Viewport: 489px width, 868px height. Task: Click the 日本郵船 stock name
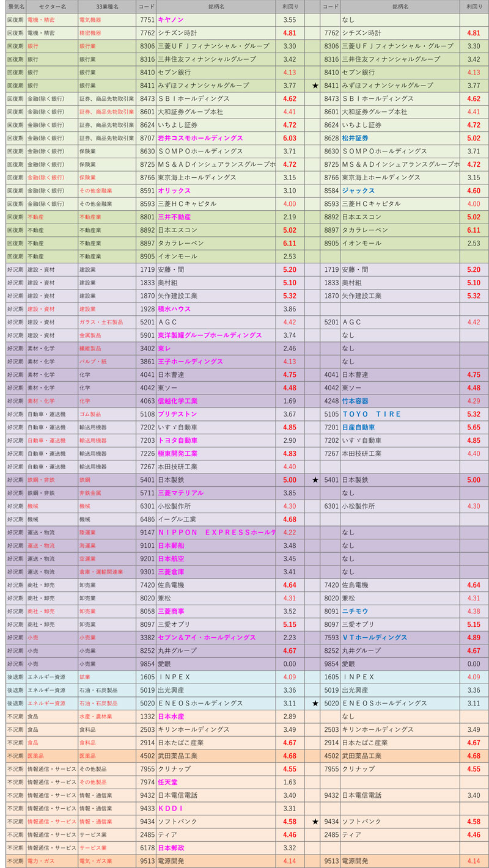[171, 545]
